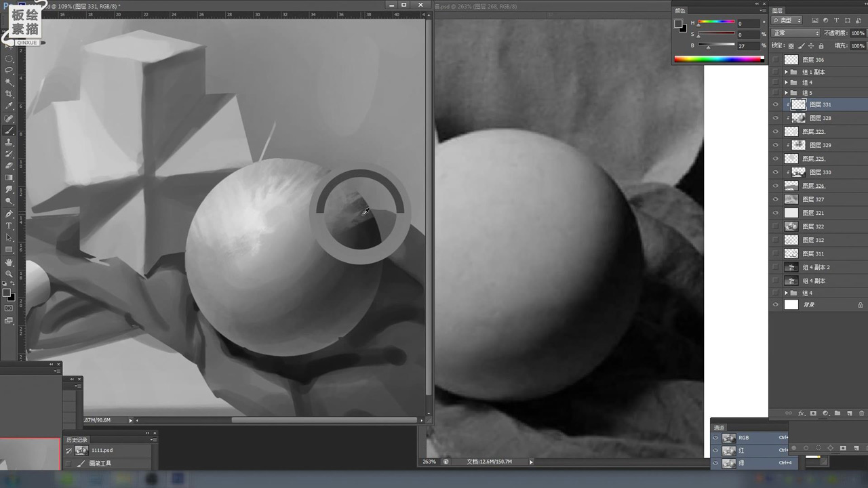Click the fx layer style icon
The image size is (868, 488).
[801, 413]
